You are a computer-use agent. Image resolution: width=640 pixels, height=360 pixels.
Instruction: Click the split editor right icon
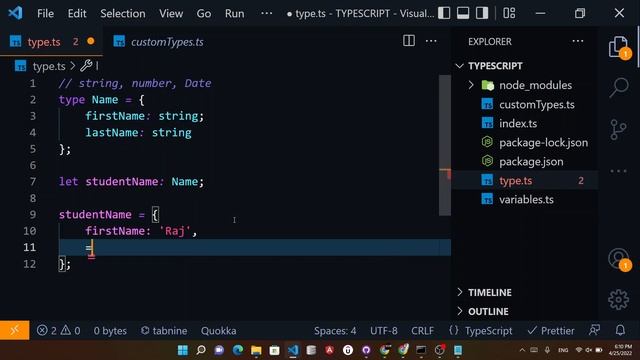click(409, 41)
